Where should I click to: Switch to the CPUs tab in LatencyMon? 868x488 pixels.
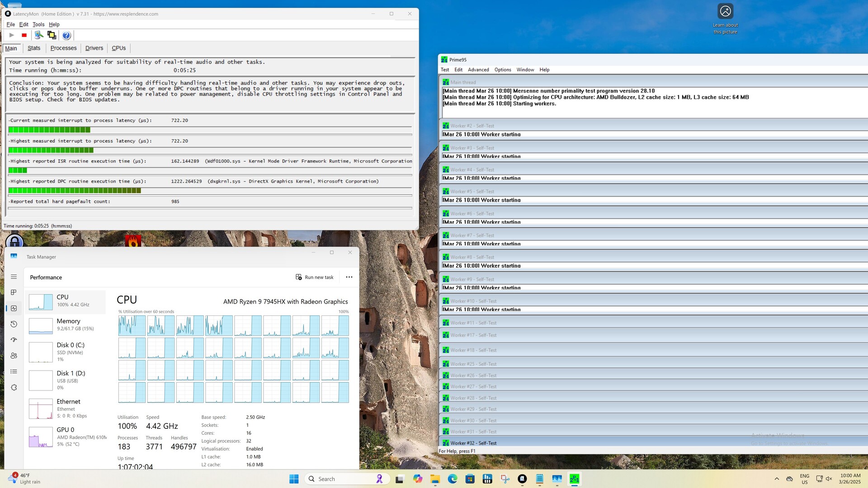(118, 48)
